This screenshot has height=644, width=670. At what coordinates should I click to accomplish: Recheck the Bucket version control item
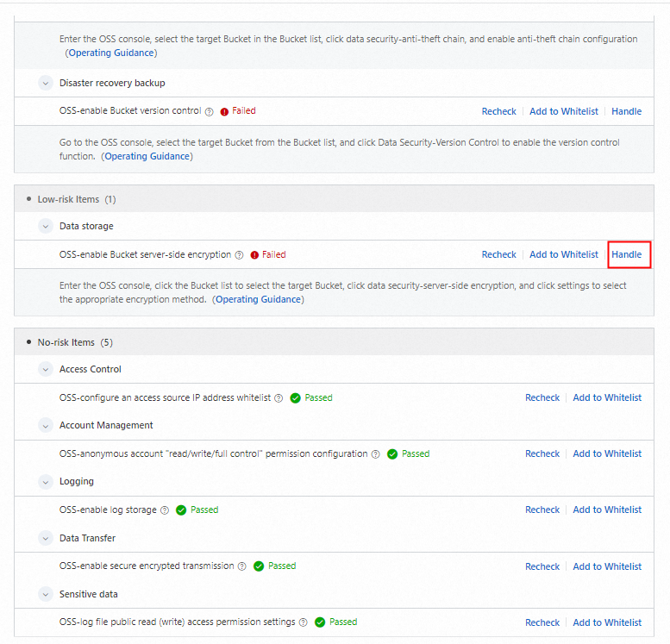(x=498, y=111)
